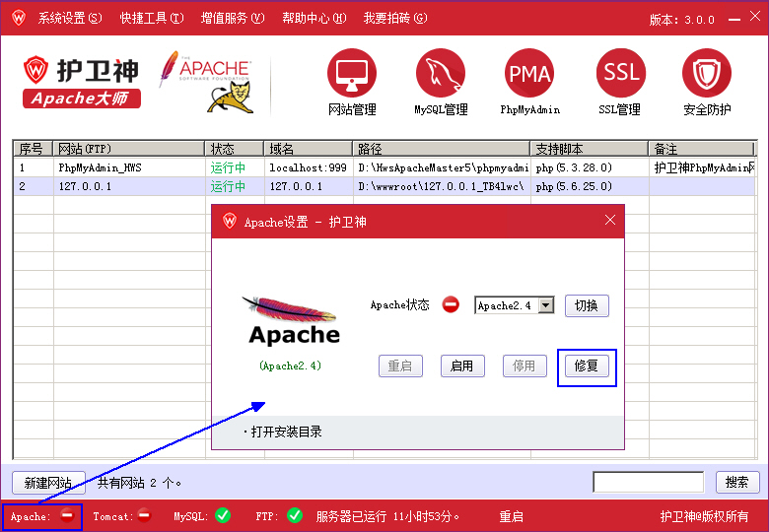Click 服务器已运行 11小时53分 text
The image size is (769, 532).
point(387,516)
